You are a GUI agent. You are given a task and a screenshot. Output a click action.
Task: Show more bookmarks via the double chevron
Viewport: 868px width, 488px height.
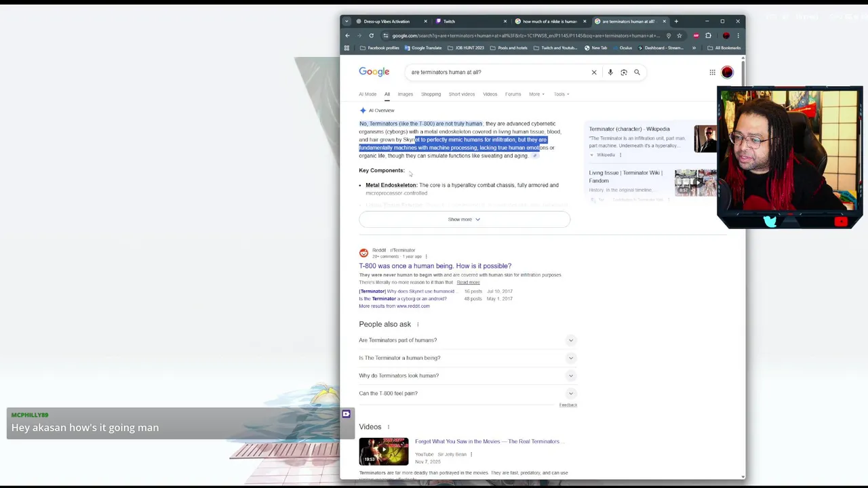pos(694,48)
